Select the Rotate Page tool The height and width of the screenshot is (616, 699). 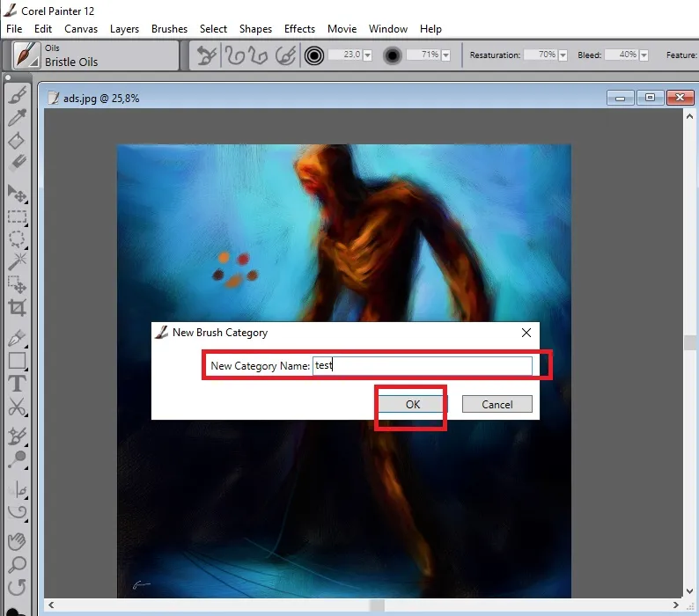[x=18, y=587]
